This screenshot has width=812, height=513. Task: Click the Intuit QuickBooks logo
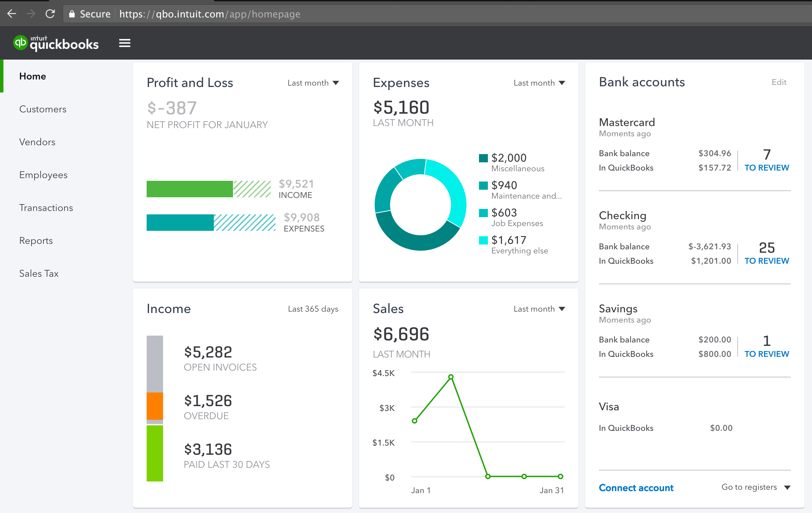point(56,43)
